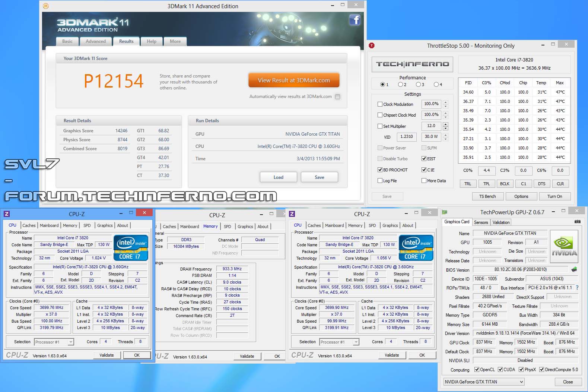The image size is (588, 392).
Task: Toggle the EIST checkbox
Action: 424,159
